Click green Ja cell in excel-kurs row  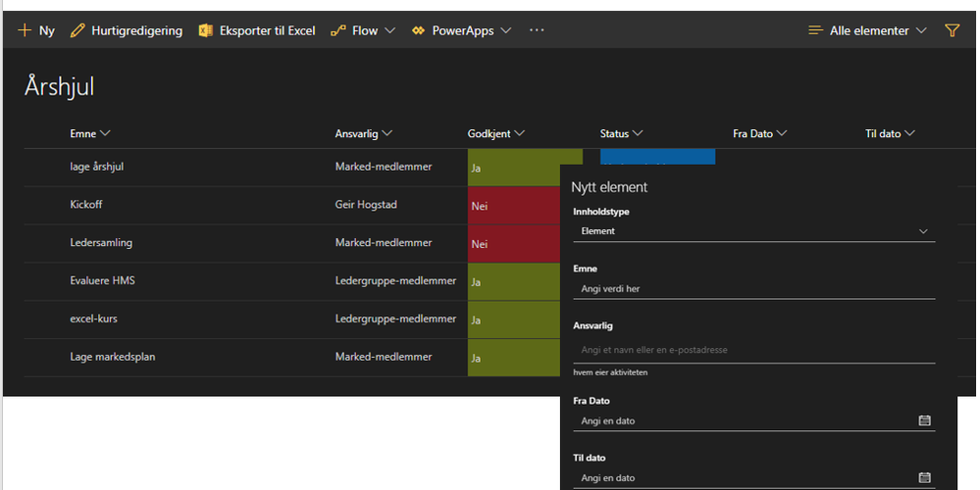[514, 319]
